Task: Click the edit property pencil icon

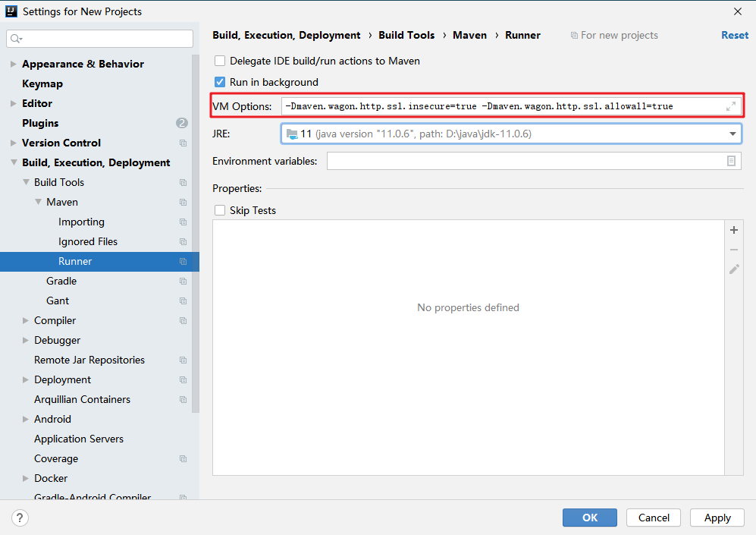Action: tap(733, 269)
